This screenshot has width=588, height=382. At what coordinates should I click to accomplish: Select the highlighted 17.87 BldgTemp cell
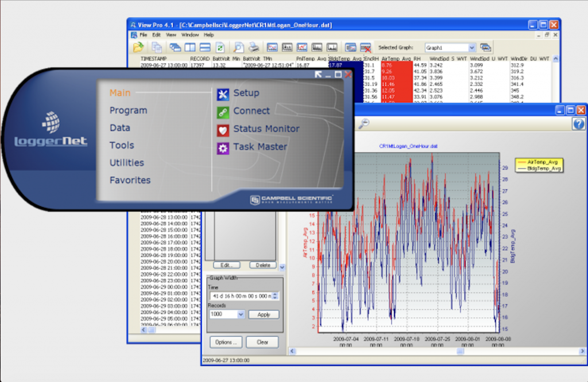[x=345, y=65]
